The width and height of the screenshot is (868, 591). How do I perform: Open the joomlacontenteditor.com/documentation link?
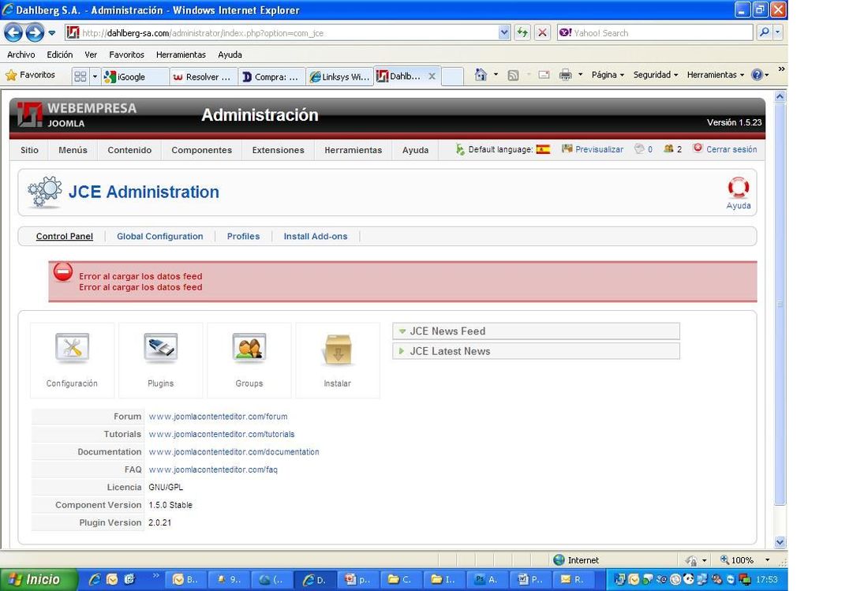234,451
